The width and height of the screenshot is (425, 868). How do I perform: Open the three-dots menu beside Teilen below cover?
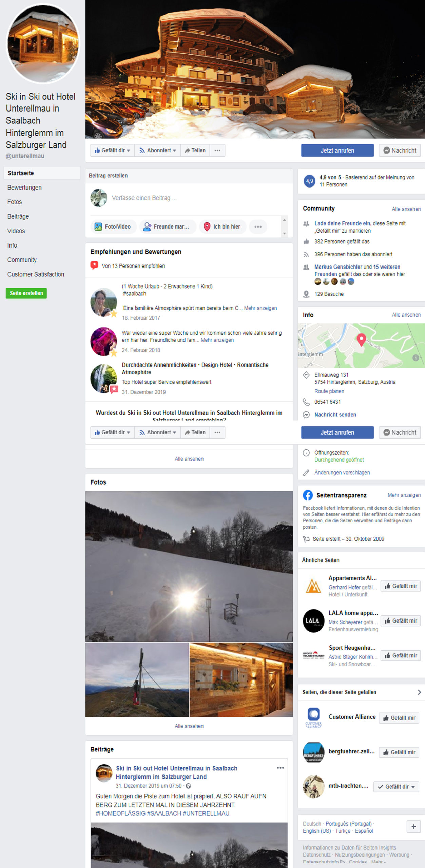tap(217, 150)
